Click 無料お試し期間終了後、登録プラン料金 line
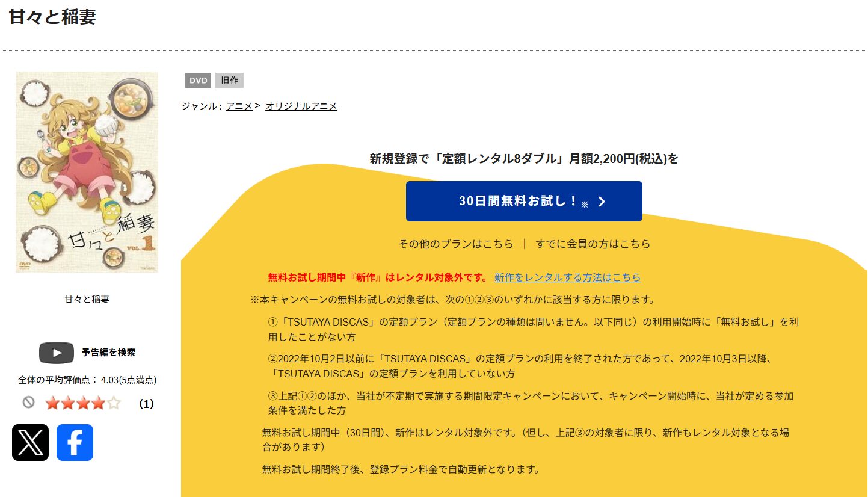 [x=401, y=469]
